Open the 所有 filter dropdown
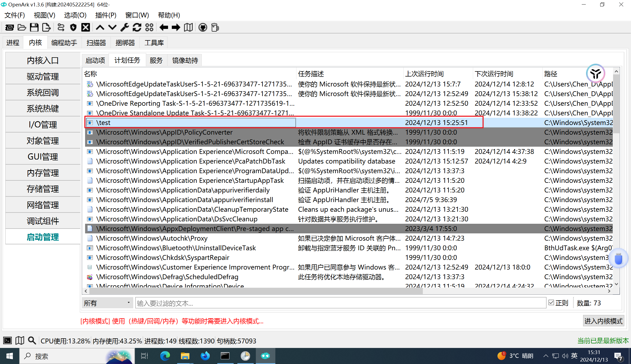The width and height of the screenshot is (631, 364). point(107,303)
